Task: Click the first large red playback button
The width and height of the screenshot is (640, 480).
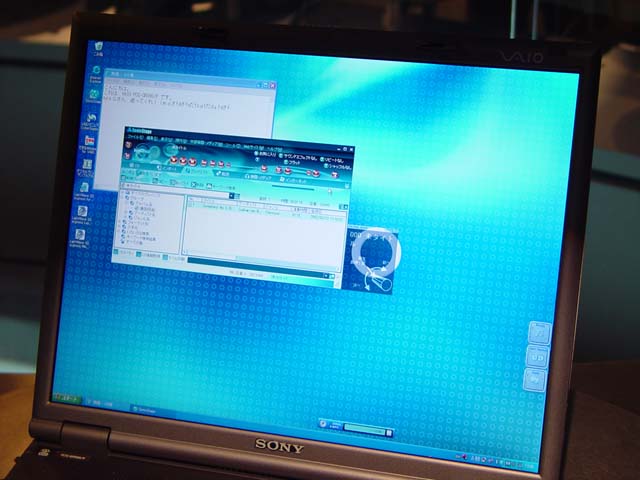Action: click(x=173, y=159)
